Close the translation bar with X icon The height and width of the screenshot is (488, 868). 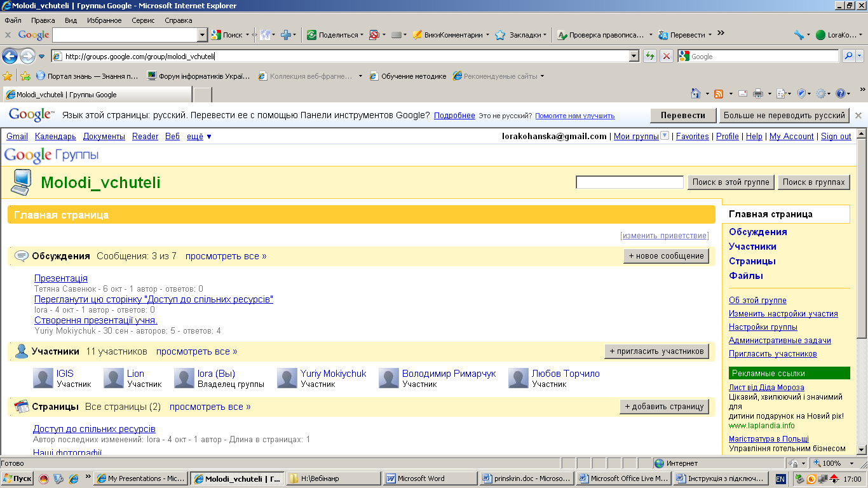[x=858, y=116]
